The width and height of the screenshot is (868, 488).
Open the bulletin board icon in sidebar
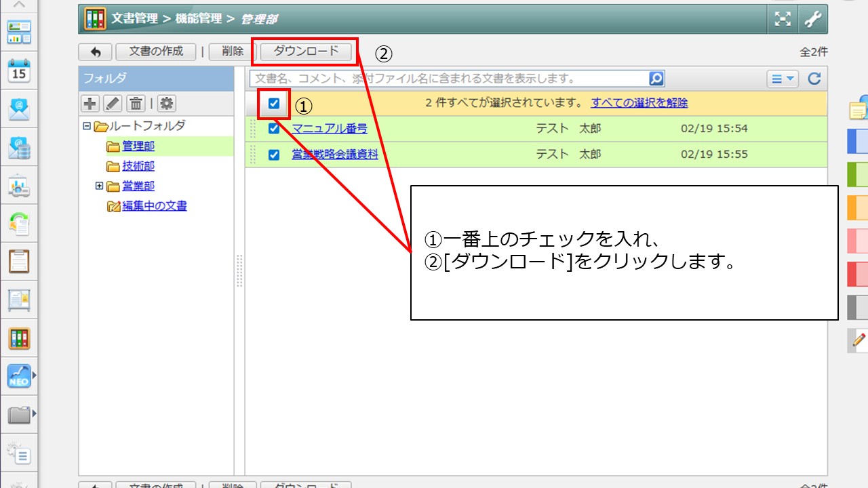coord(19,300)
